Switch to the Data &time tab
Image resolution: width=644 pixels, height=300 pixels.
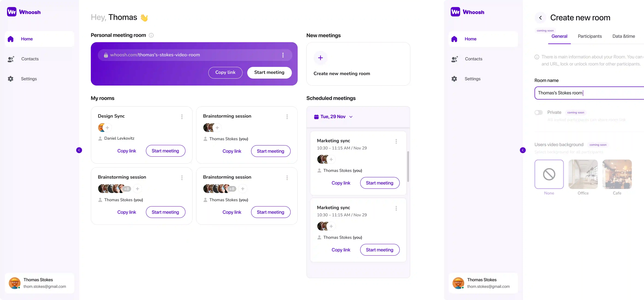point(624,36)
